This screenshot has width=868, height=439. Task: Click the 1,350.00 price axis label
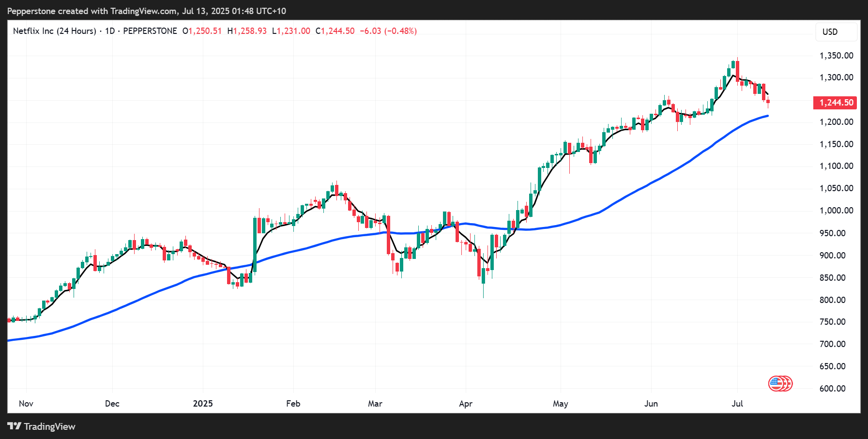tap(836, 56)
